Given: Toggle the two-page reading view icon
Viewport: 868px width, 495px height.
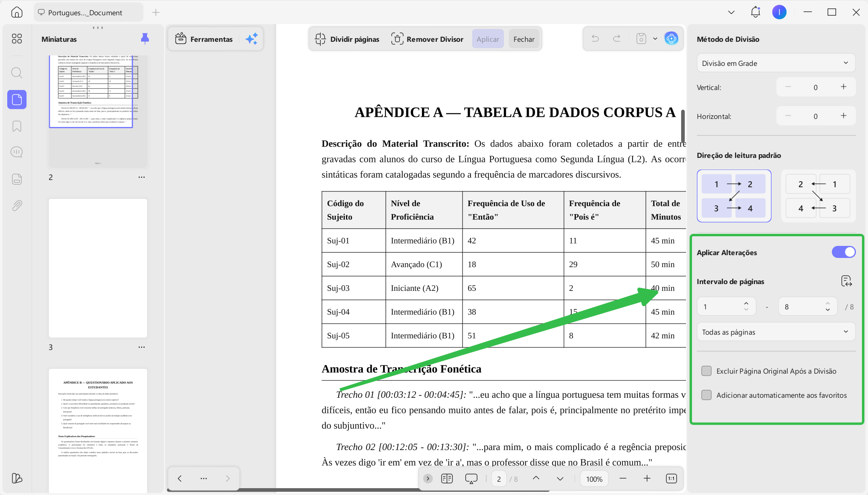Looking at the screenshot, I should [x=447, y=479].
